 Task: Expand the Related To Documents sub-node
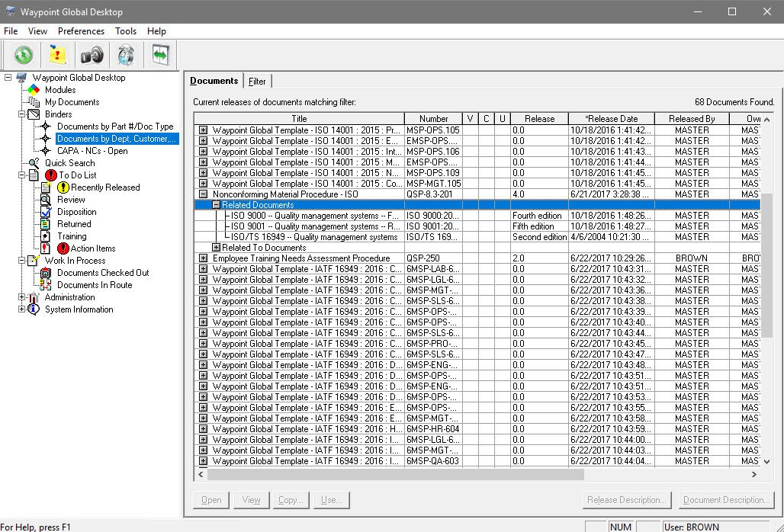pos(216,248)
